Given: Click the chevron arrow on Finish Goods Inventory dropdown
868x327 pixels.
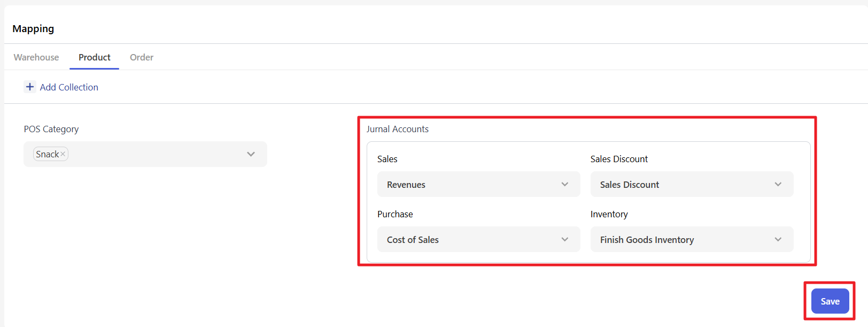Looking at the screenshot, I should coord(778,239).
